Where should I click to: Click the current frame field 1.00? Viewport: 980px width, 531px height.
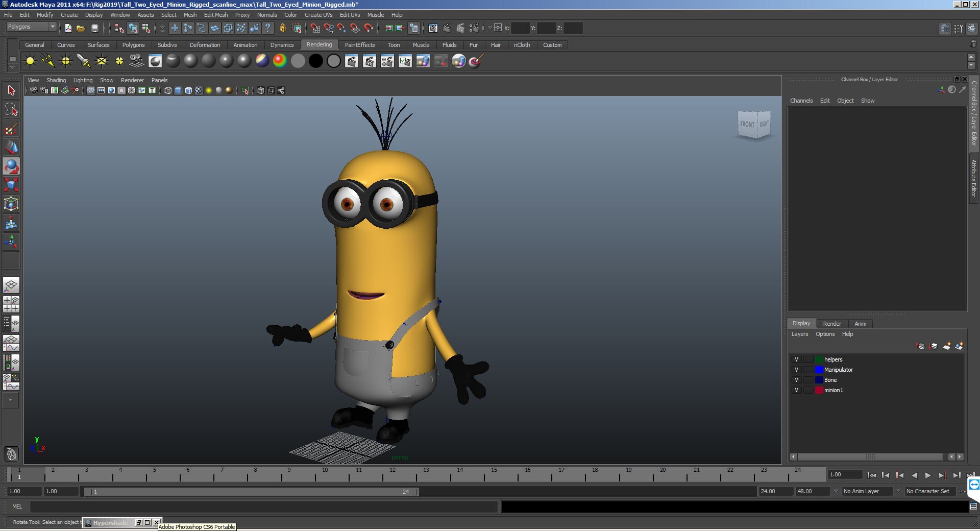(x=845, y=474)
